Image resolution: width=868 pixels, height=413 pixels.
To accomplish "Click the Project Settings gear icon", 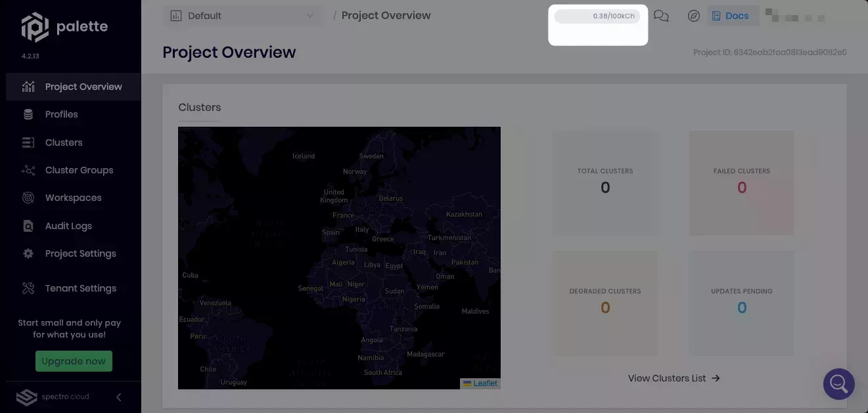I will point(28,253).
